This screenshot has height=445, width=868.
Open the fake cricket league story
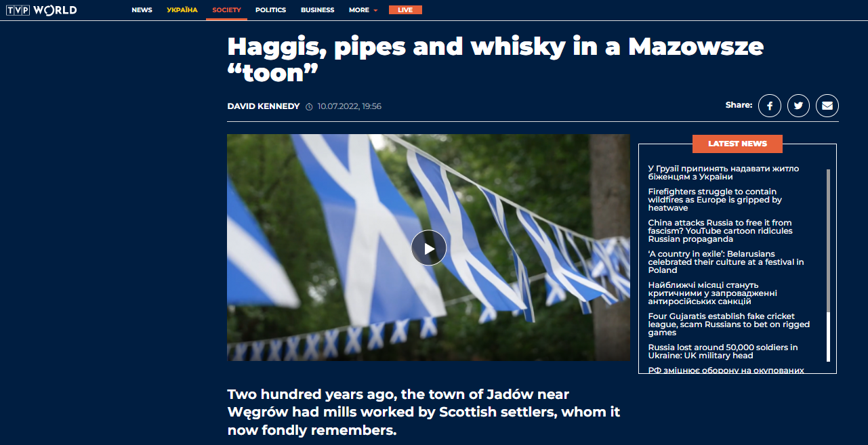tap(729, 324)
